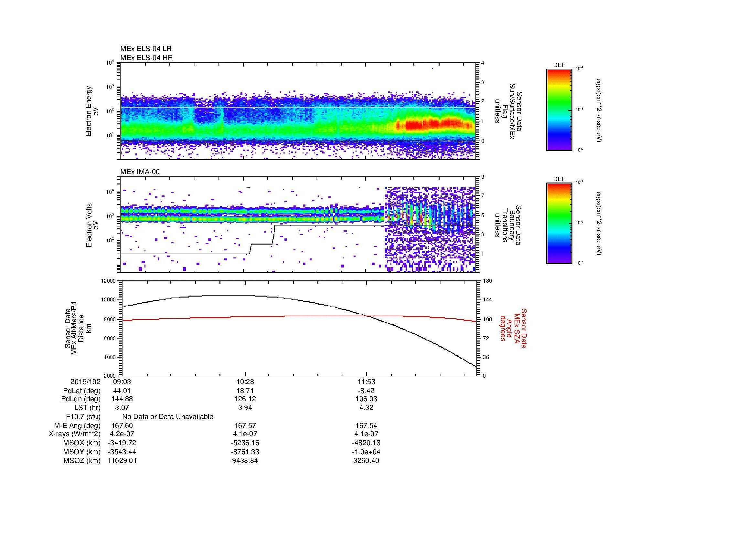
Task: Click the MSOY value -1.0e+04
Action: (x=366, y=452)
